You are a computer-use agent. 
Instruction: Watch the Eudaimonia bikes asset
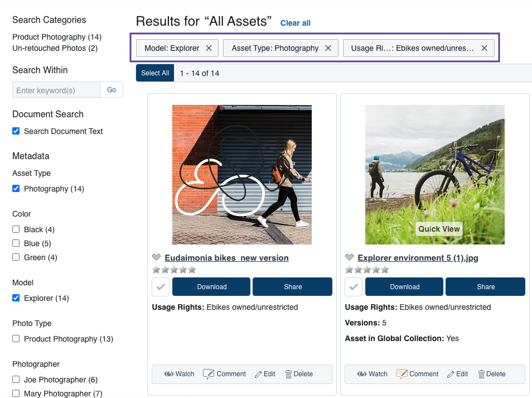point(179,374)
